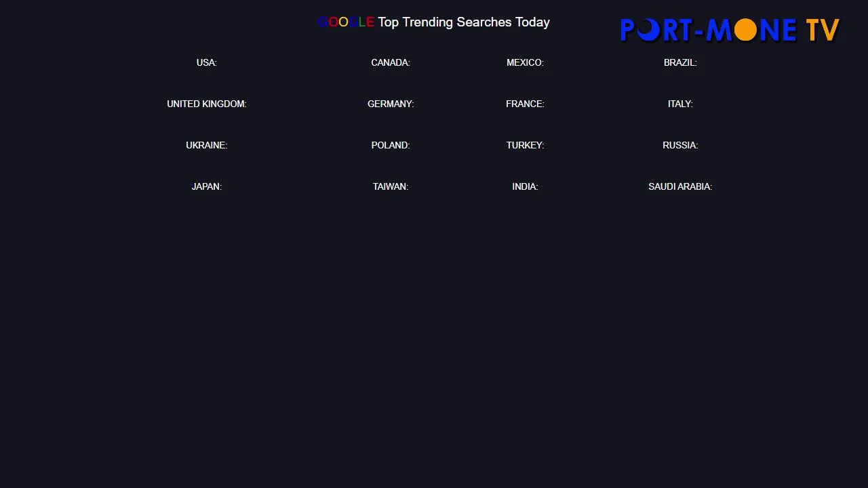
Task: Click the ITALY: label
Action: coord(680,104)
